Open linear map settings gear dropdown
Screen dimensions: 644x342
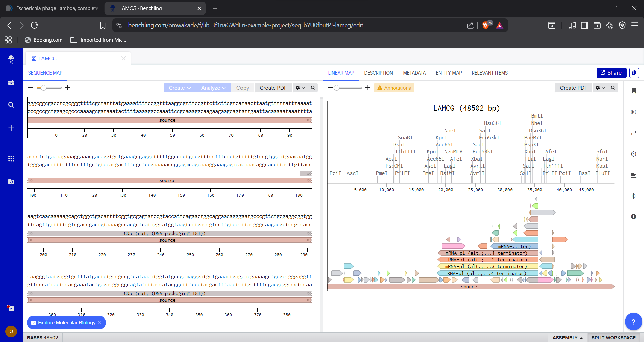click(600, 88)
